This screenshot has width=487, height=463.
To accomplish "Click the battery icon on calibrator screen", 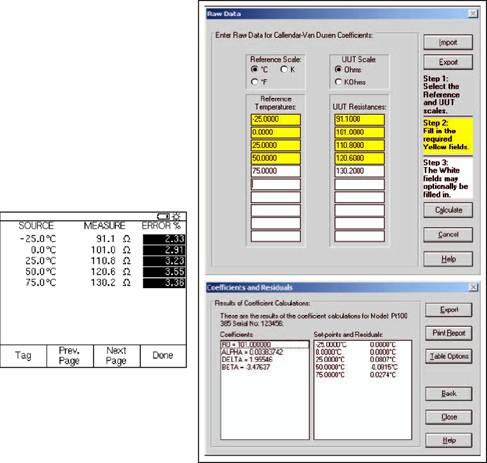I will [x=163, y=217].
